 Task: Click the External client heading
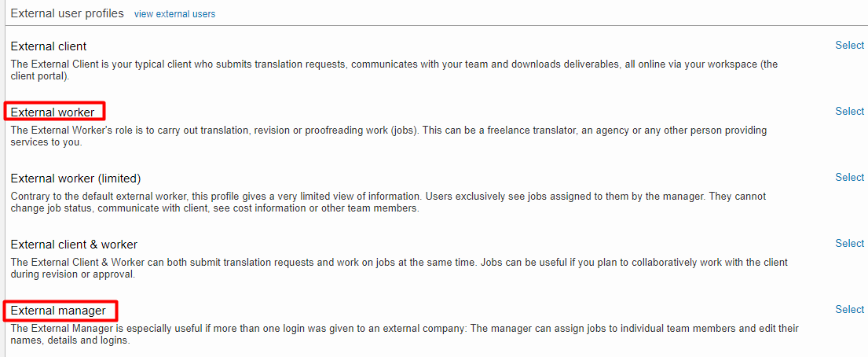pyautogui.click(x=49, y=46)
